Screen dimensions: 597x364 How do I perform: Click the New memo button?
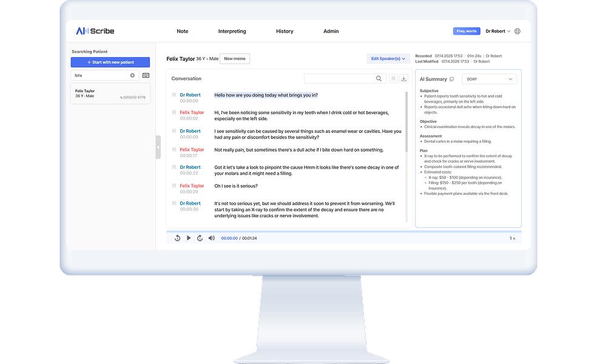pos(235,59)
